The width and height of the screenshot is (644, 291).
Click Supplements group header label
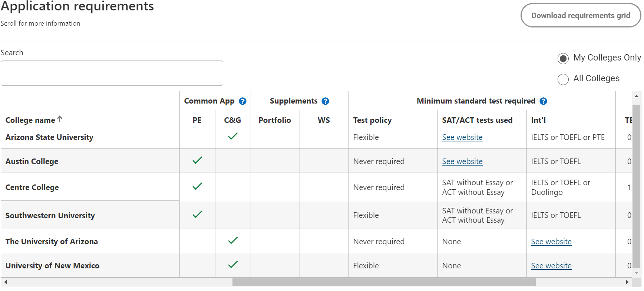click(x=294, y=101)
